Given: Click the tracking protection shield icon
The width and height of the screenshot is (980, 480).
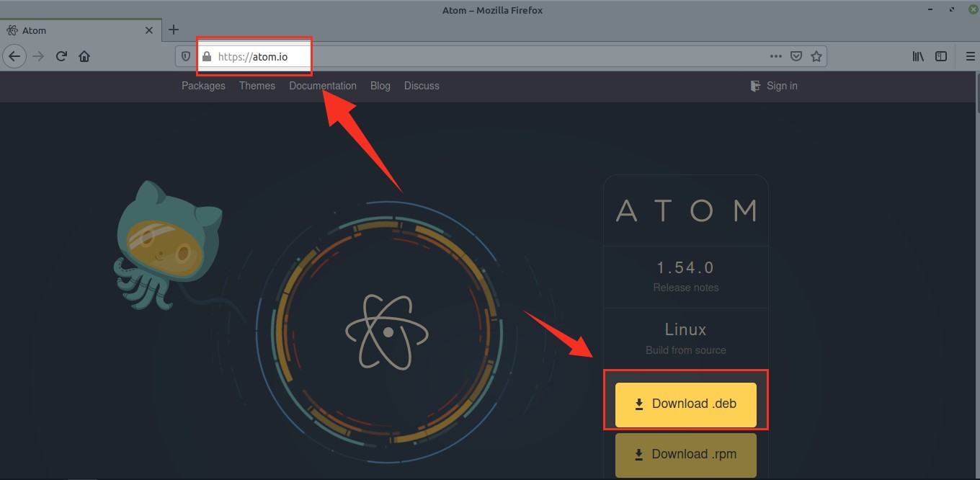Looking at the screenshot, I should pyautogui.click(x=186, y=56).
